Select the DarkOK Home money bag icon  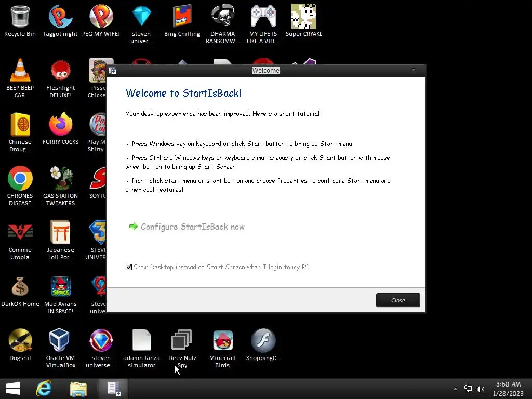pyautogui.click(x=20, y=292)
